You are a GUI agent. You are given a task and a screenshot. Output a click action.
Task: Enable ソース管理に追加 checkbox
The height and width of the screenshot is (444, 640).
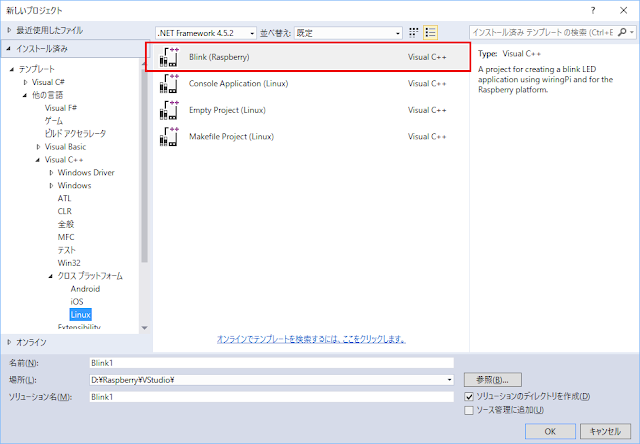469,410
